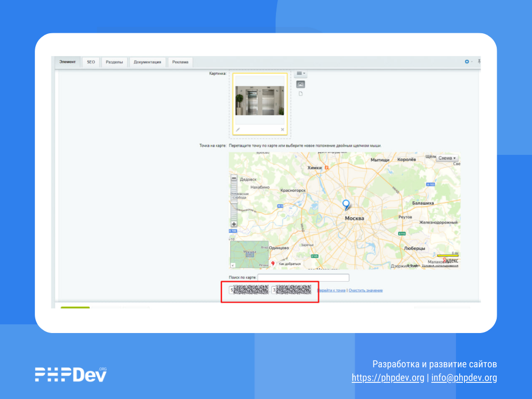Click the Балашиха label on the map
This screenshot has width=532, height=399.
[x=423, y=203]
